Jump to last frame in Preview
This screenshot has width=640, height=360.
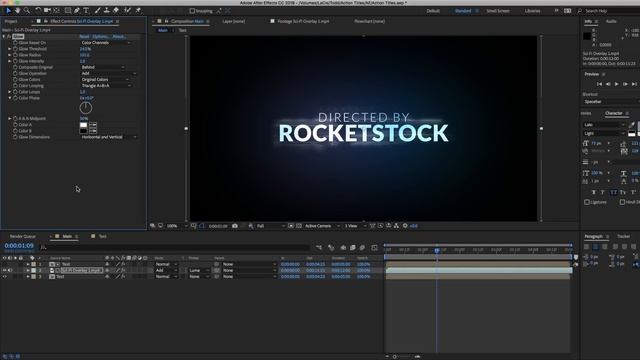634,84
